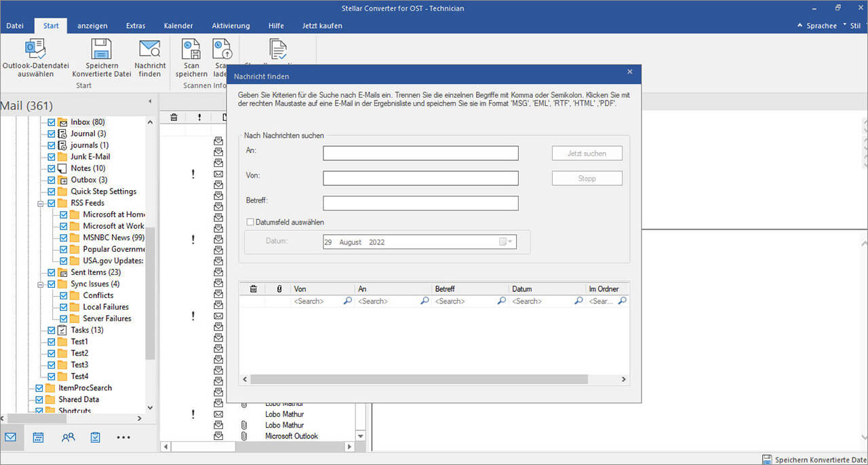Select the Kalender tab
This screenshot has width=868, height=465.
[x=178, y=26]
